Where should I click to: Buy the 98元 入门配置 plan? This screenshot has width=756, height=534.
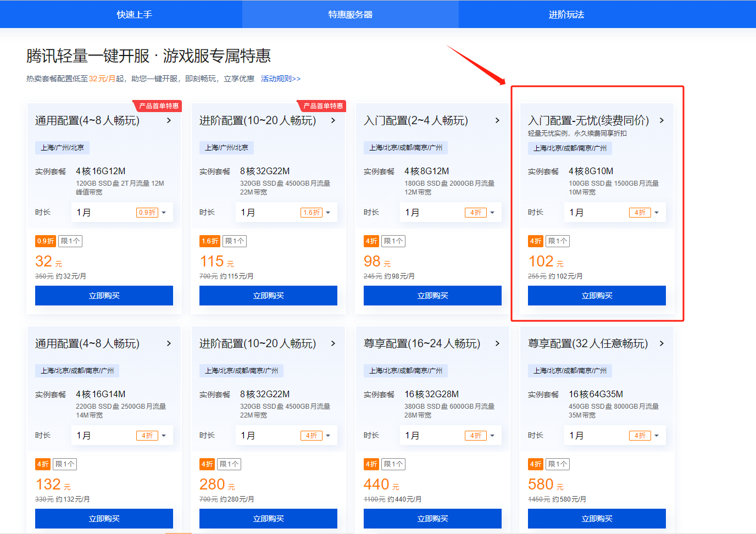pos(432,296)
